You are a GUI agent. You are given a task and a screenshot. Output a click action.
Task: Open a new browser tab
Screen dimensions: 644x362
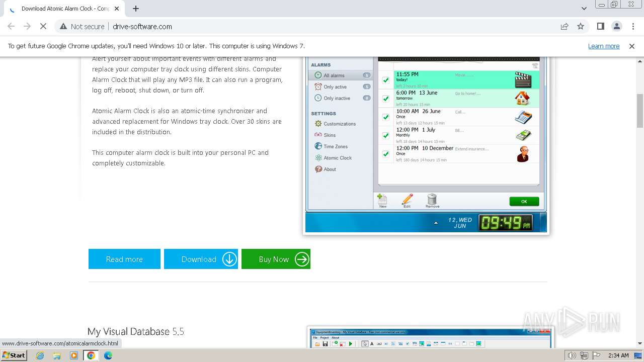coord(136,9)
